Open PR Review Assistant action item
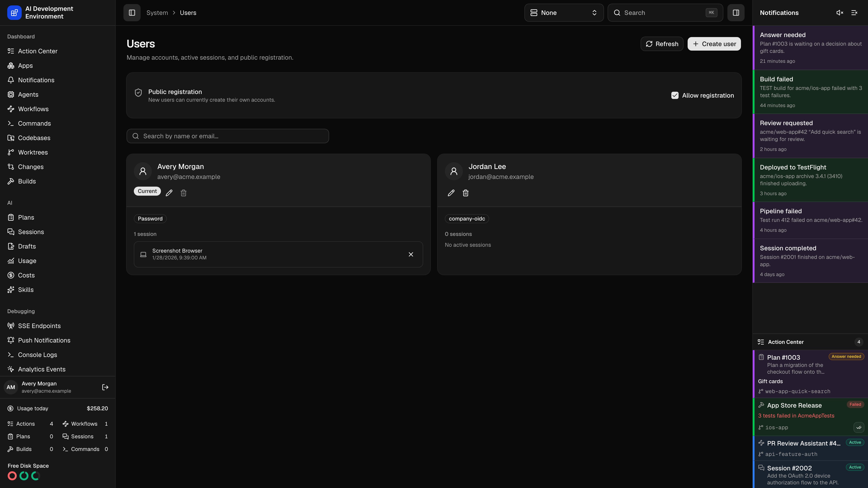This screenshot has height=488, width=868. (x=810, y=448)
